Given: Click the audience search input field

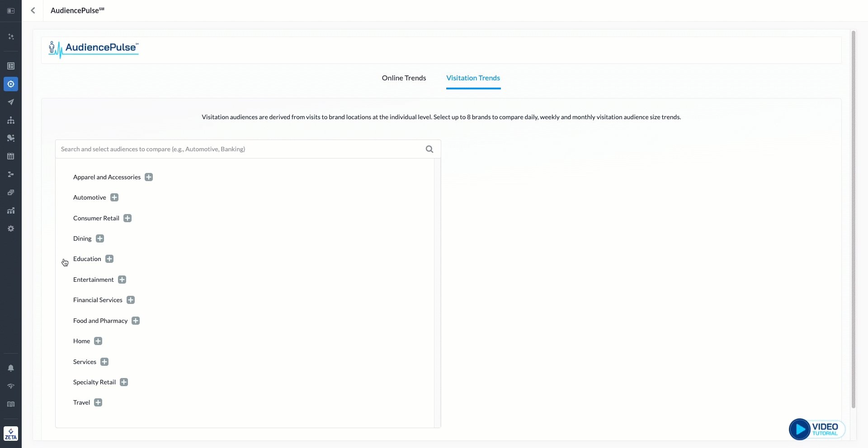Looking at the screenshot, I should point(240,149).
